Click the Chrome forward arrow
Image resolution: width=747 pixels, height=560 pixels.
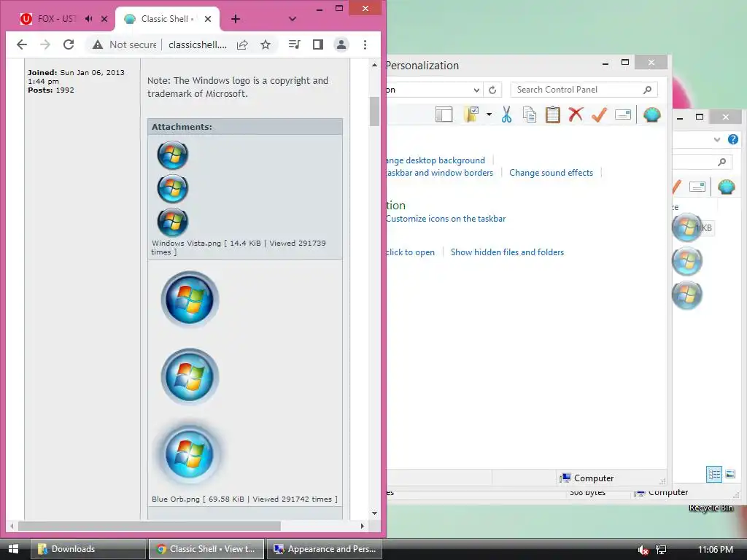pos(45,44)
